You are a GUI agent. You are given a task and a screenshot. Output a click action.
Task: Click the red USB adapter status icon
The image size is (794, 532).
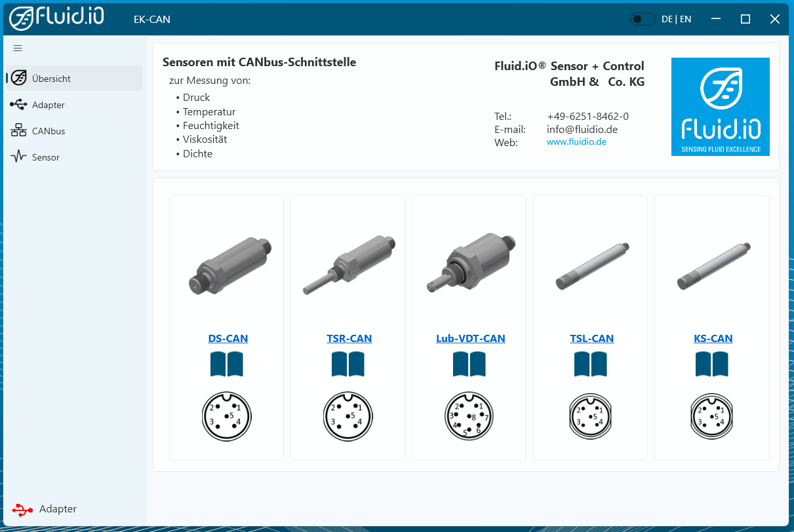click(x=22, y=509)
